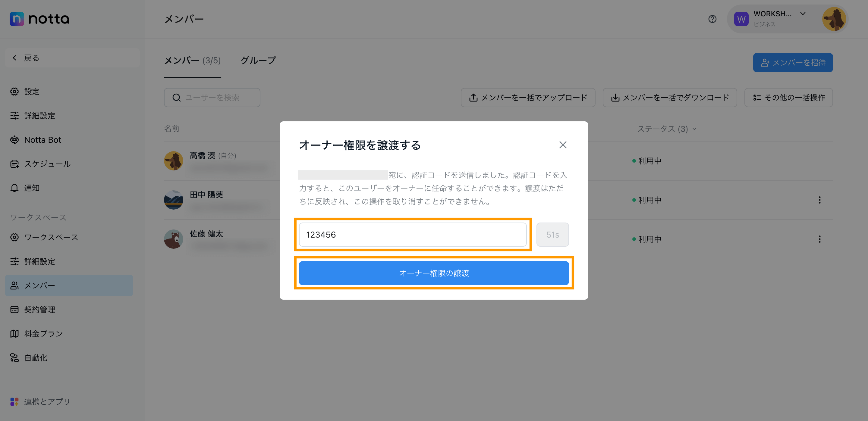The width and height of the screenshot is (868, 421).
Task: Open the more options for 田中 陽葵
Action: pos(820,200)
